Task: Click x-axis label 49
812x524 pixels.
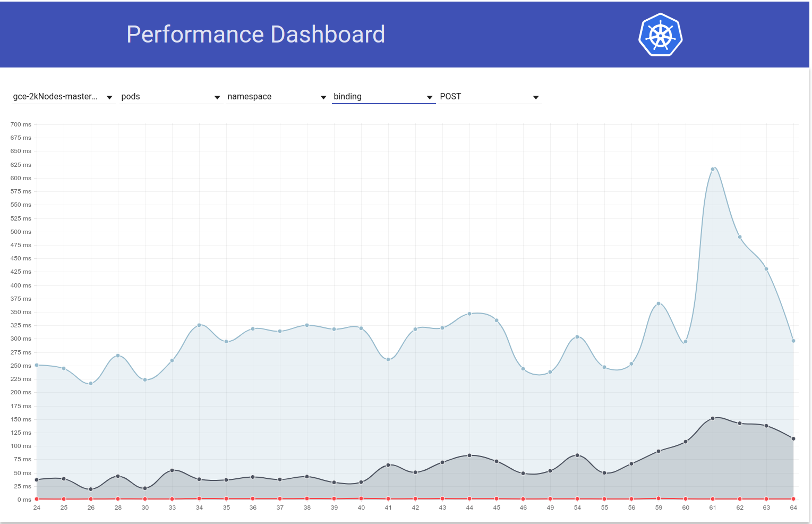Action: pyautogui.click(x=550, y=508)
